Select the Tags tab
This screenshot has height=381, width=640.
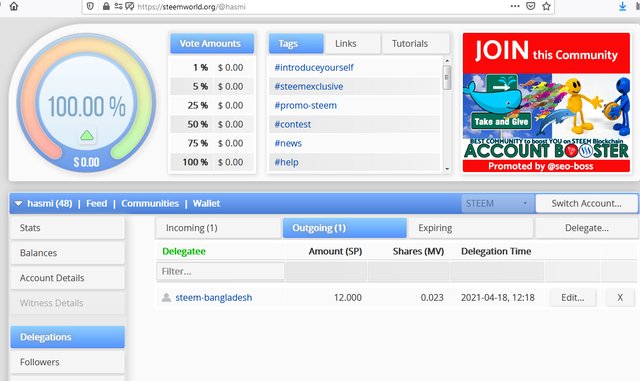(x=296, y=43)
